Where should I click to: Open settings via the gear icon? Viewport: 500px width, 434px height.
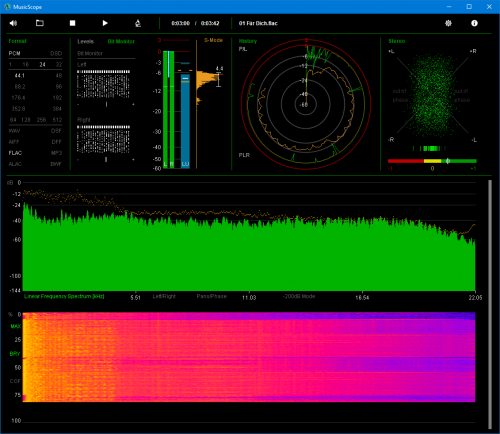click(x=448, y=23)
